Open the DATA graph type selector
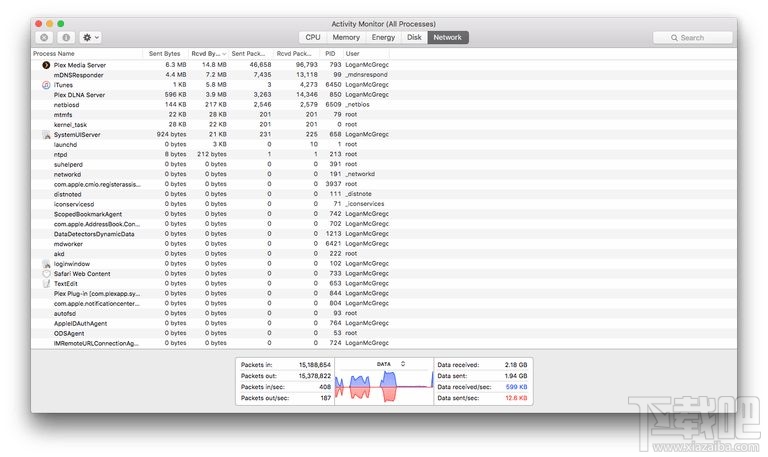The width and height of the screenshot is (768, 457). pos(391,364)
